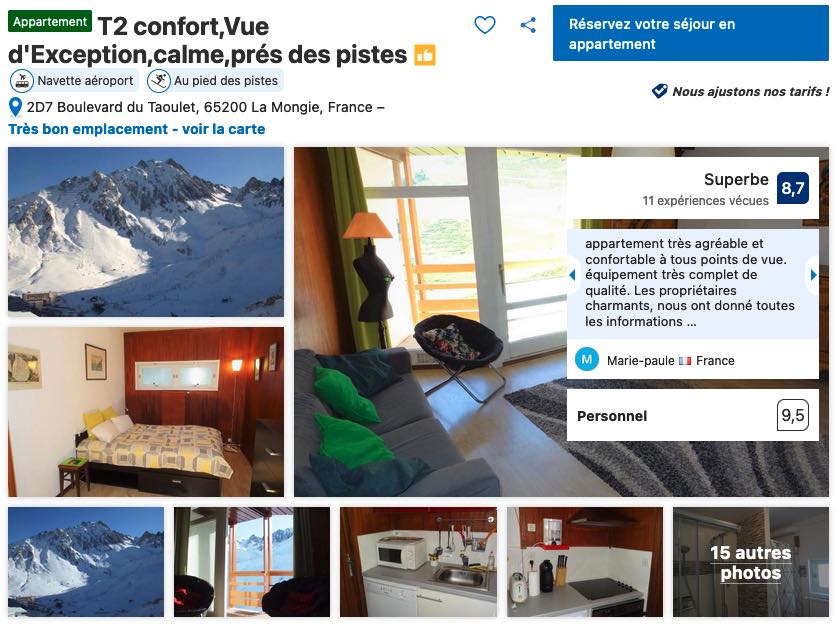Show the previous guest review
This screenshot has height=624, width=837.
tap(572, 275)
